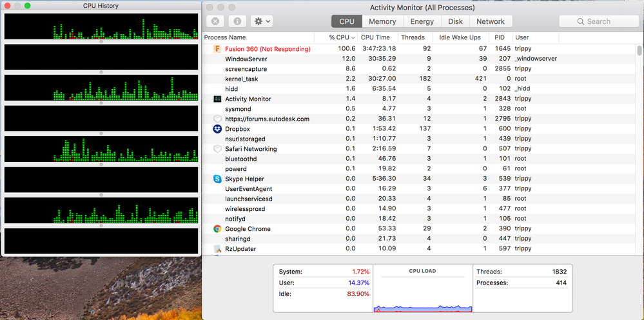This screenshot has height=320, width=644.
Task: Click the Safari Networking shield icon
Action: 217,148
